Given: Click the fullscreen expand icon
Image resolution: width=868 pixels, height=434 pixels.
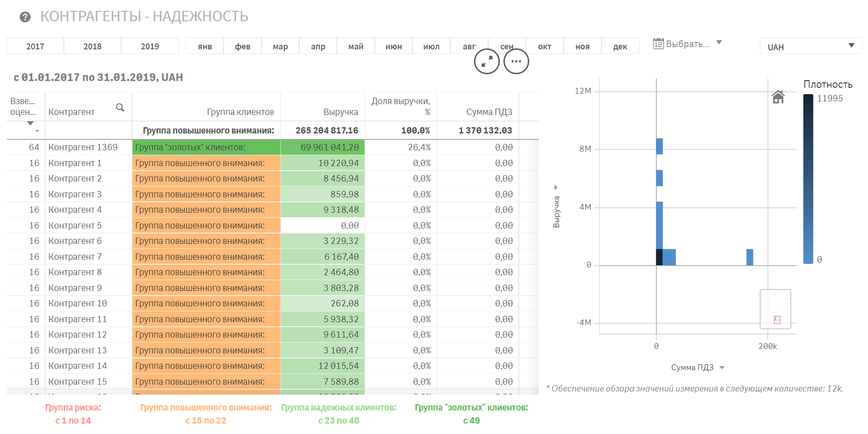Looking at the screenshot, I should (487, 62).
